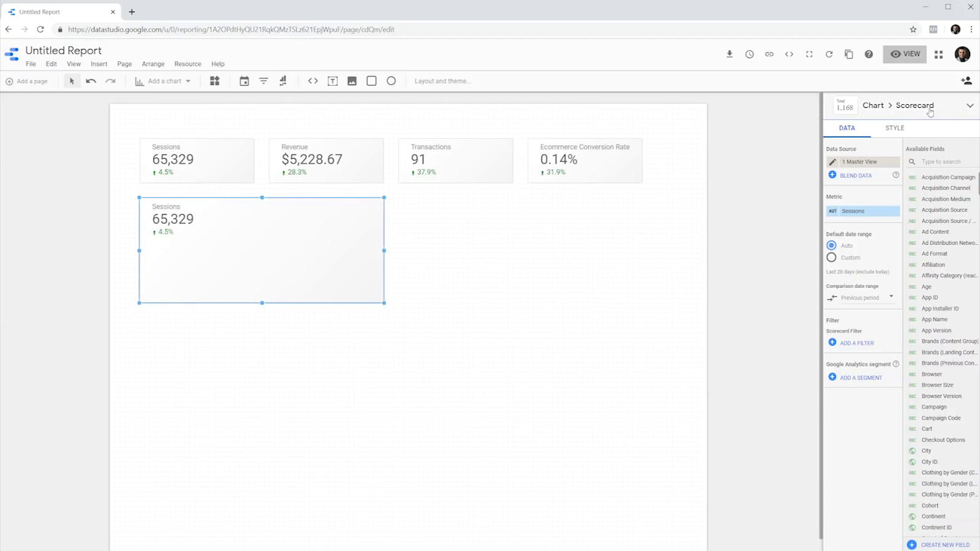980x551 pixels.
Task: Open the Previous period comparison dropdown
Action: (x=861, y=298)
